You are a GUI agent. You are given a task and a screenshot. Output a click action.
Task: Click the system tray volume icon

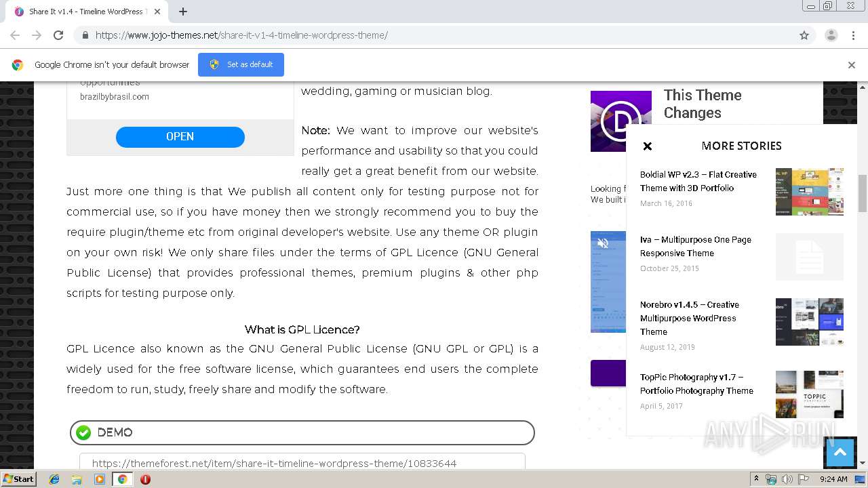pyautogui.click(x=787, y=479)
